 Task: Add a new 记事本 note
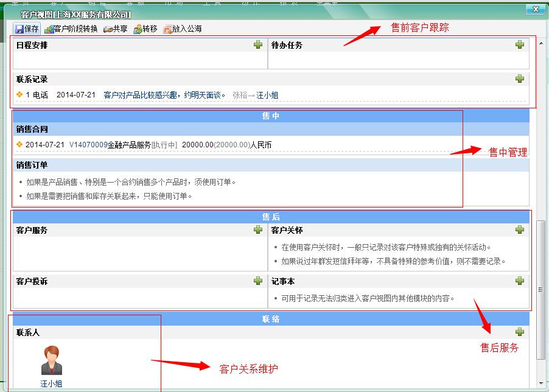tap(520, 281)
